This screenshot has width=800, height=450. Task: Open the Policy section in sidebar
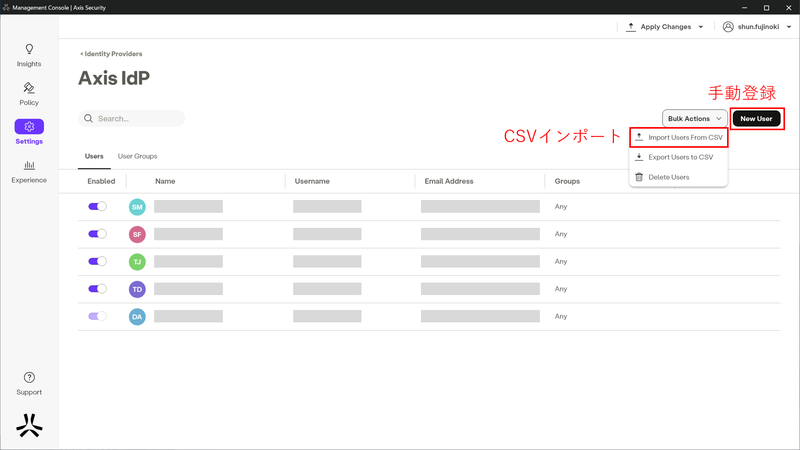point(29,94)
